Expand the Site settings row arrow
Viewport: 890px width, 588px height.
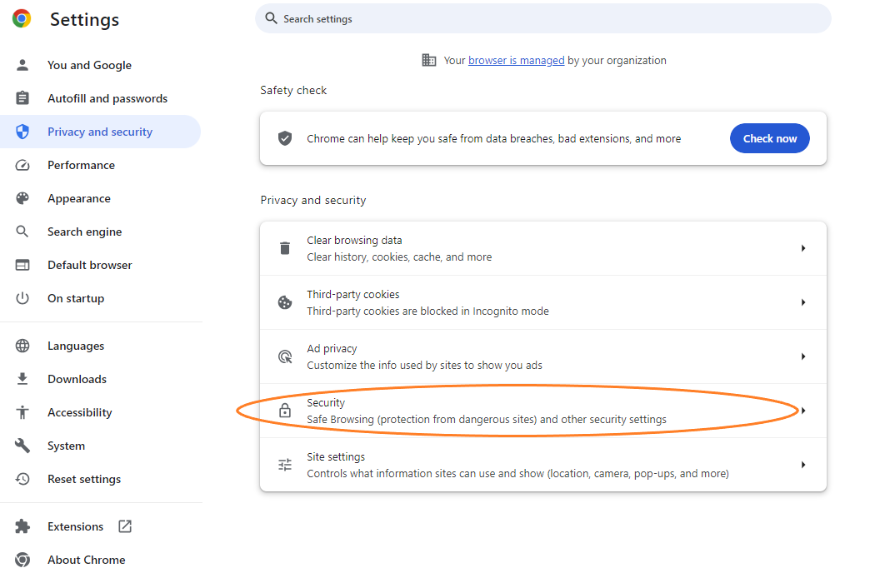click(x=803, y=465)
